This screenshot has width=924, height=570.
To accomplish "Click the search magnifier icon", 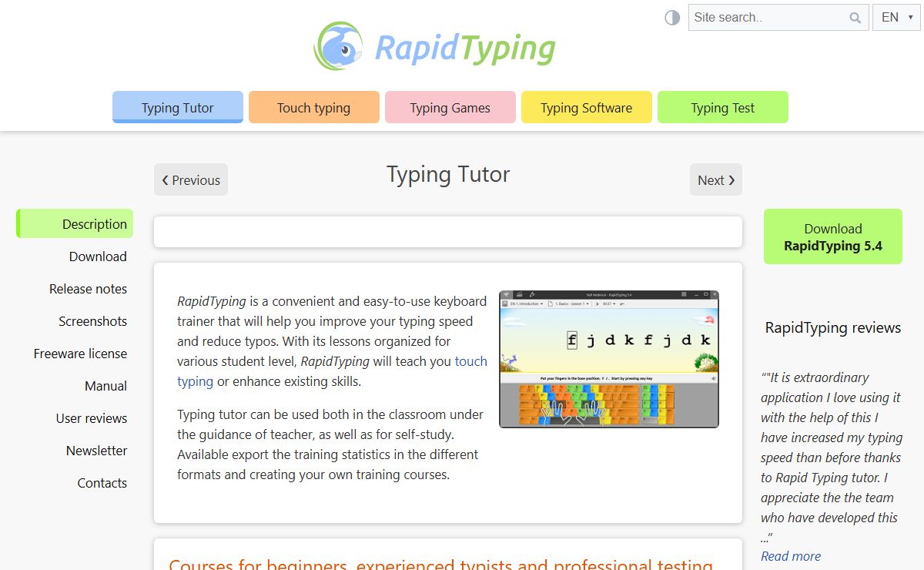I will [855, 18].
